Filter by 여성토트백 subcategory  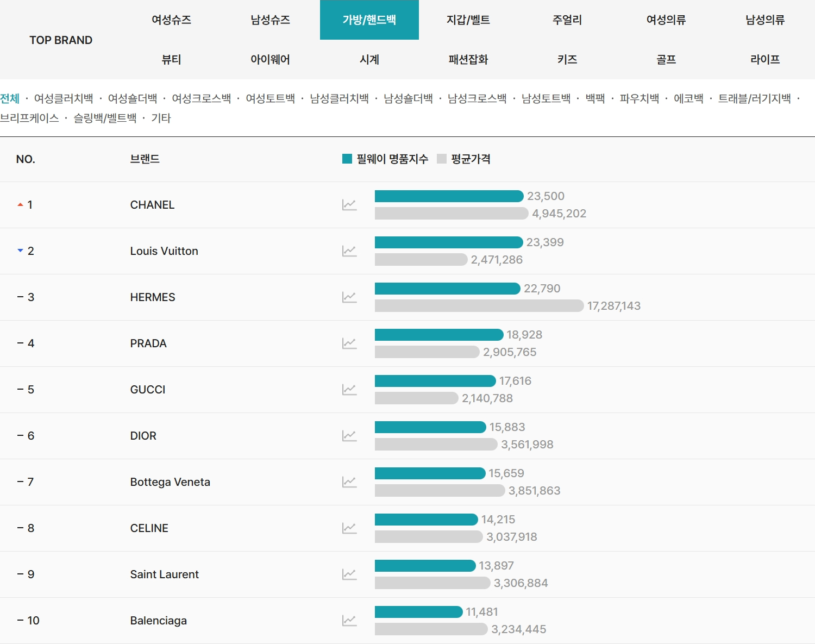[271, 98]
